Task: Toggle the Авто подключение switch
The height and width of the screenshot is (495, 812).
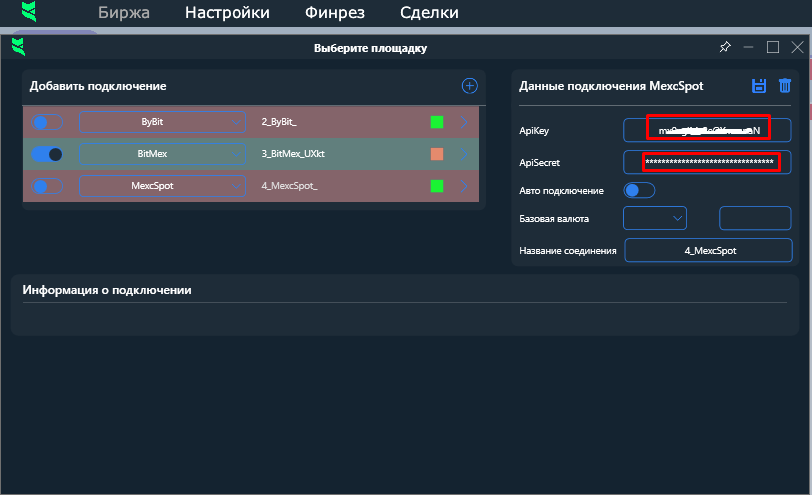Action: coord(638,190)
